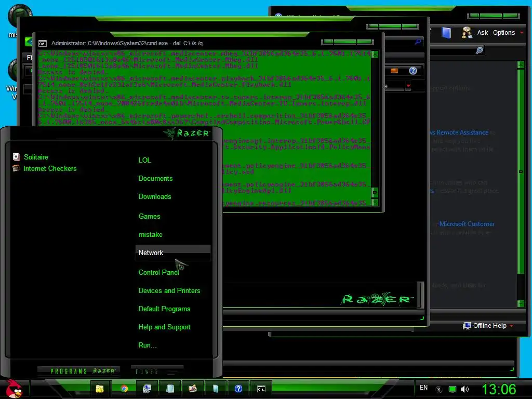The height and width of the screenshot is (399, 532).
Task: Click the EN language indicator
Action: point(423,388)
